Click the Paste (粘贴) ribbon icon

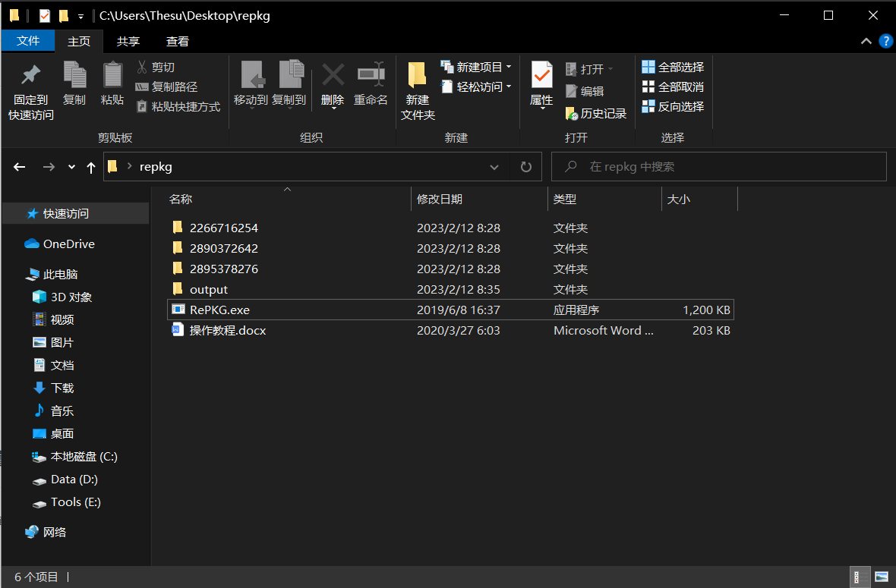(x=112, y=75)
